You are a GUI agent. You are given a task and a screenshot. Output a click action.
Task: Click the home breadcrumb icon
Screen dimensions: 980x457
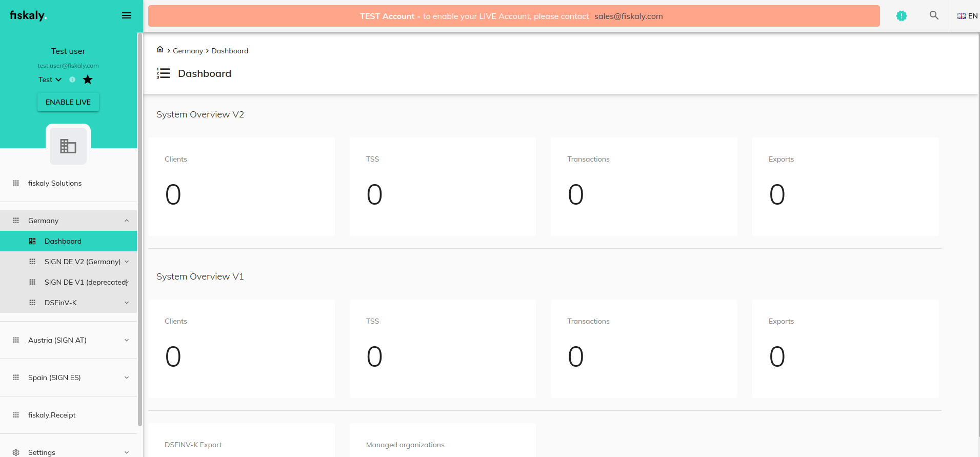coord(160,50)
